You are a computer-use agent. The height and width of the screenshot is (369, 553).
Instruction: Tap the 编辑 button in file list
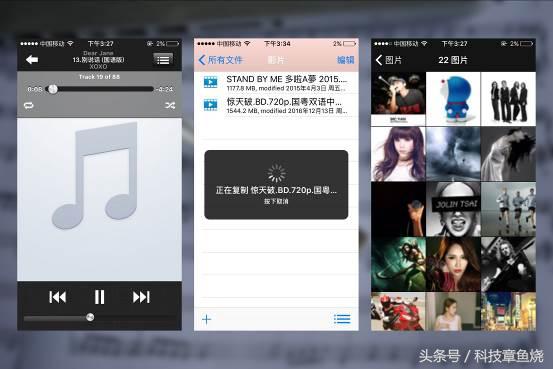coord(345,60)
